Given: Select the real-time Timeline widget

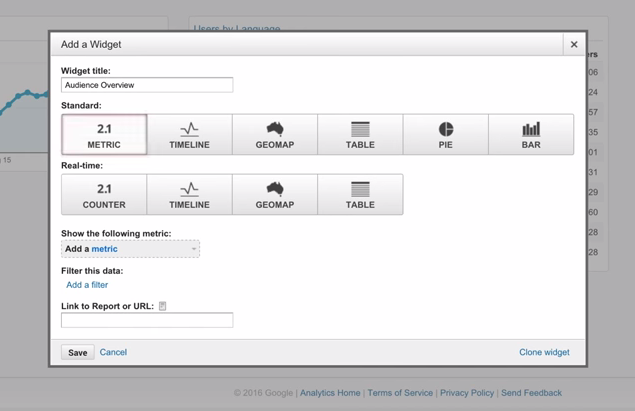Looking at the screenshot, I should [190, 194].
